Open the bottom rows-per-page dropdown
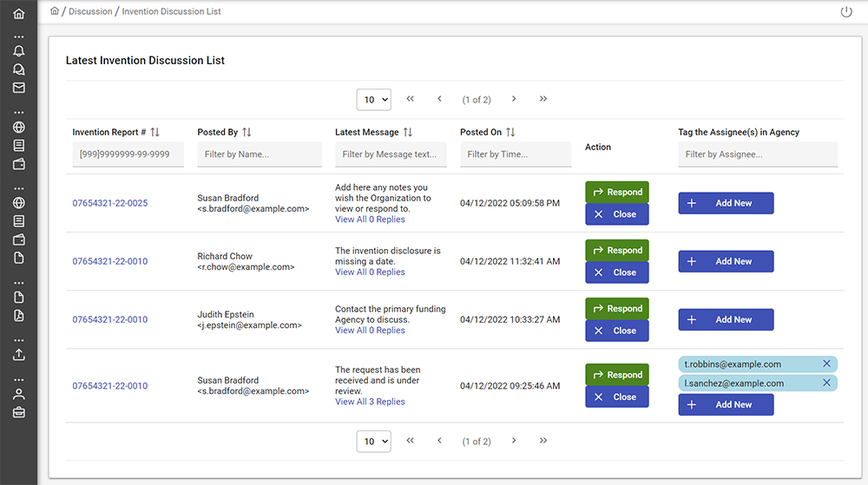 373,442
